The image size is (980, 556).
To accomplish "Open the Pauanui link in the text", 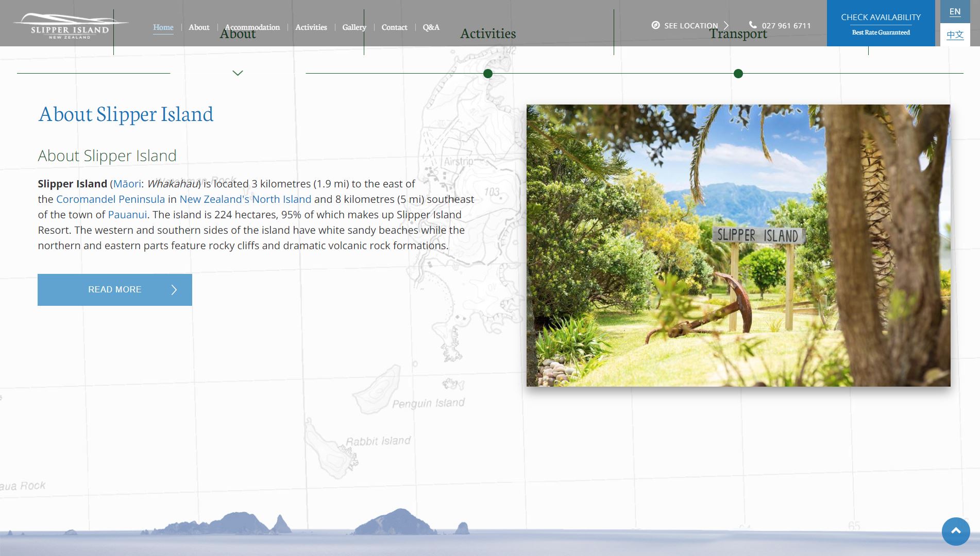I will pos(127,215).
